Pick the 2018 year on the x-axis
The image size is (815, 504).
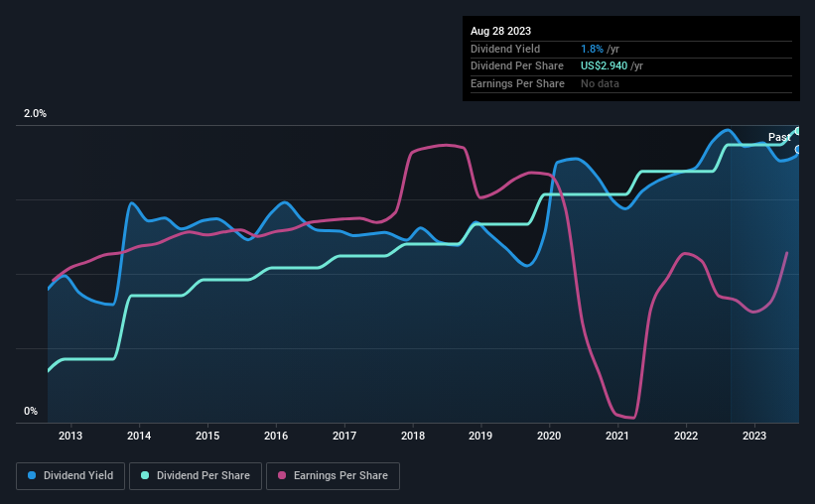(x=413, y=436)
